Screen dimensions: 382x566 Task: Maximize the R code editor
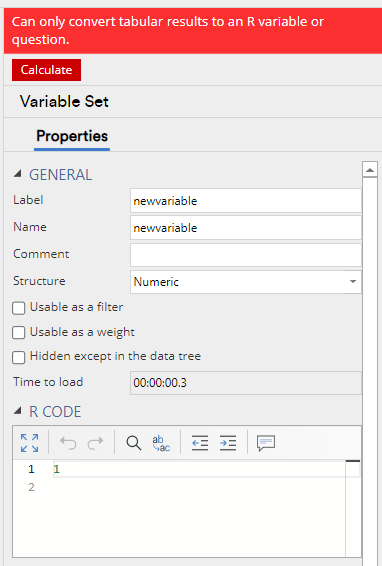click(29, 443)
